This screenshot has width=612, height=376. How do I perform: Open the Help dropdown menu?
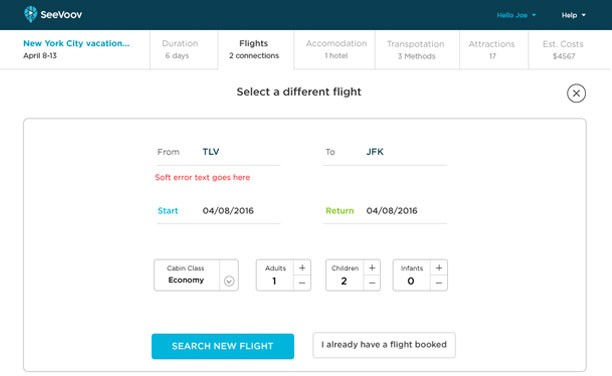[x=573, y=15]
